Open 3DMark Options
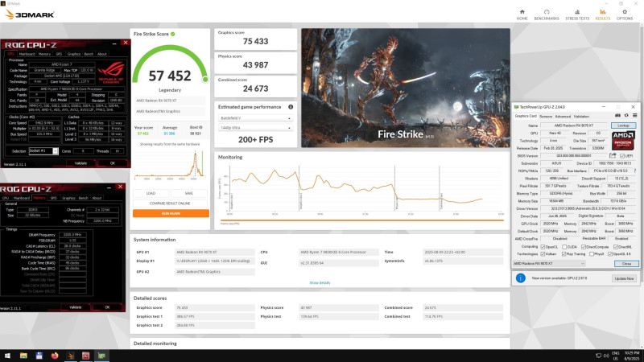644x362 pixels. 625,14
